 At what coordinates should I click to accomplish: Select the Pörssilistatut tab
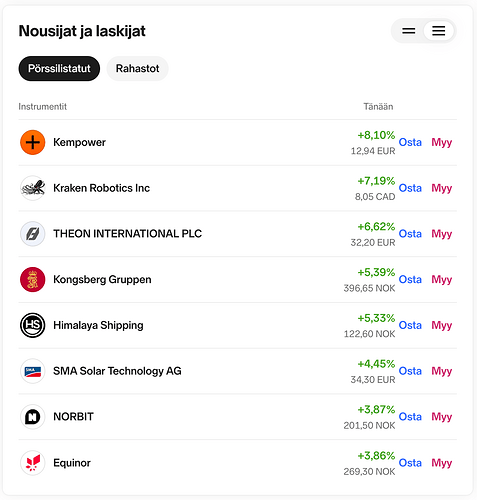pos(59,68)
